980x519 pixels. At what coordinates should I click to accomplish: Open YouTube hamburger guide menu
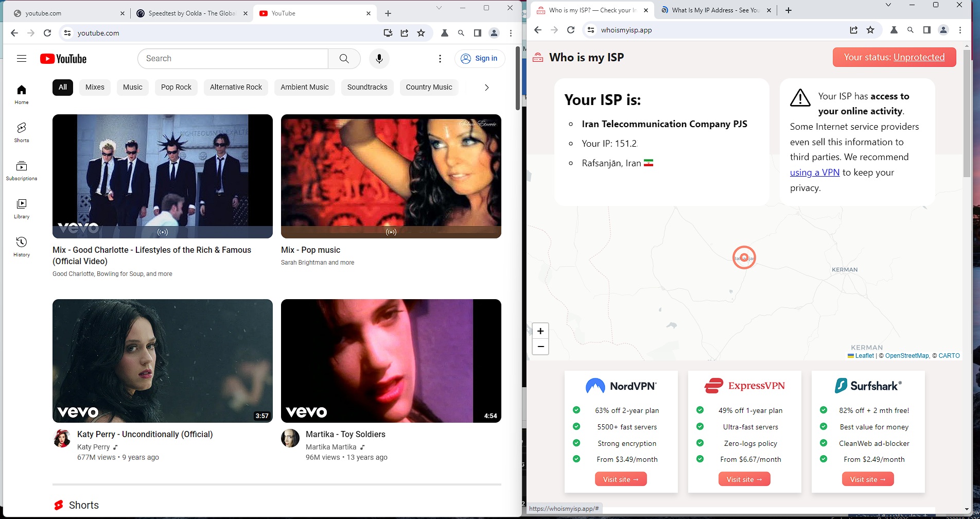tap(22, 59)
